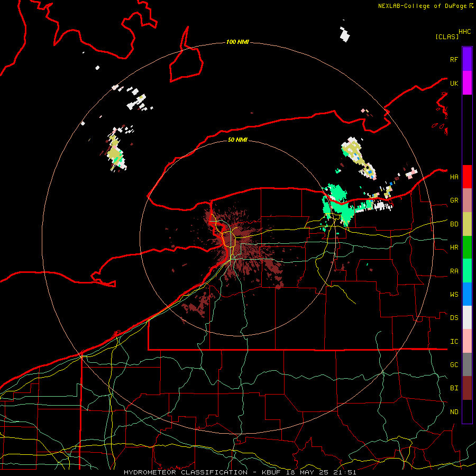Click the UK legend label
This screenshot has height=476, width=476.
[454, 83]
